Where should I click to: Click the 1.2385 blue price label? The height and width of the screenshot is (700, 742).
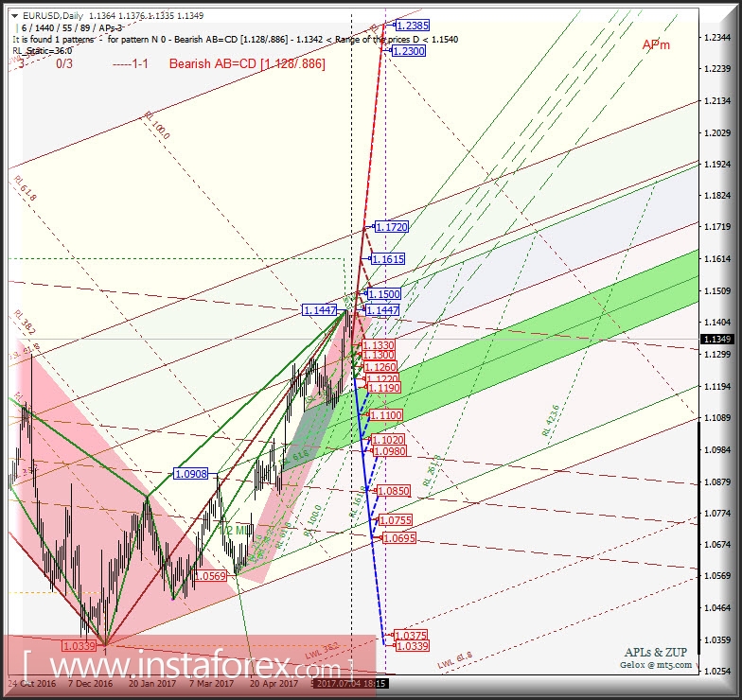(413, 25)
